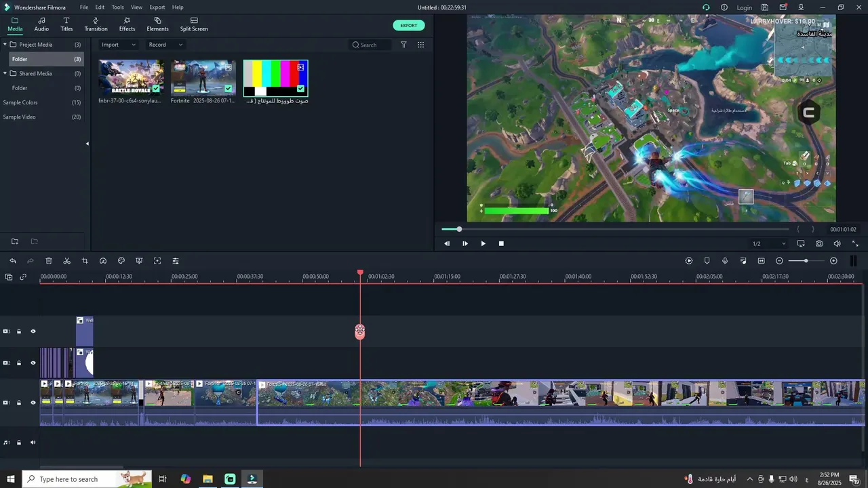This screenshot has width=868, height=488.
Task: Select the crop tool icon
Action: 85,261
